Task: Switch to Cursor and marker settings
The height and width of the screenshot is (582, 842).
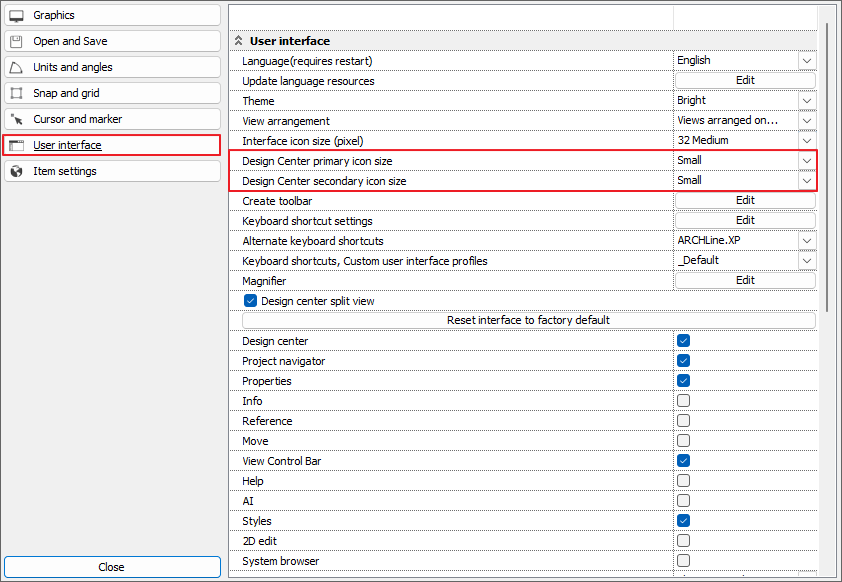Action: tap(112, 119)
